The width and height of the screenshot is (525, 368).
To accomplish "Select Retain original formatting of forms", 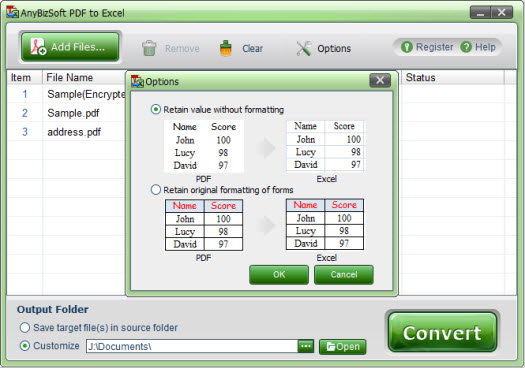I will 156,190.
